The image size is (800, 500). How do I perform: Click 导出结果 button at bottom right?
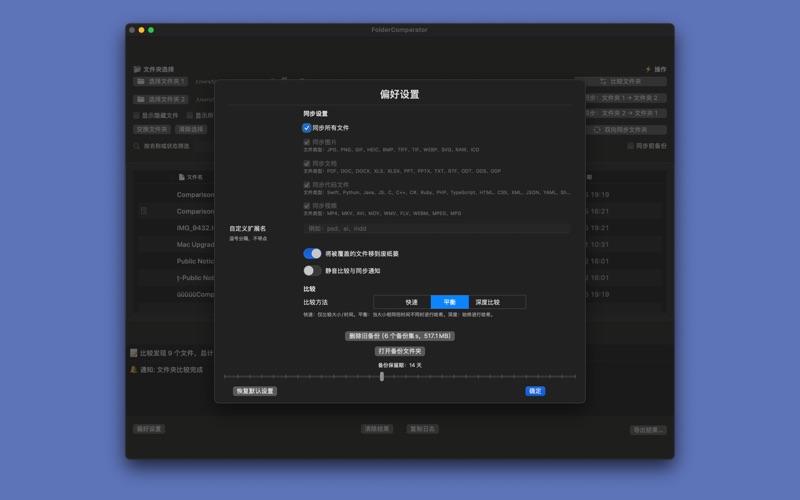click(x=648, y=430)
